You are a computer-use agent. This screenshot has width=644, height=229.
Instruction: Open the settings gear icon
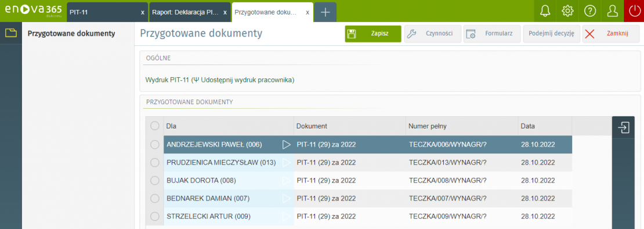(567, 11)
